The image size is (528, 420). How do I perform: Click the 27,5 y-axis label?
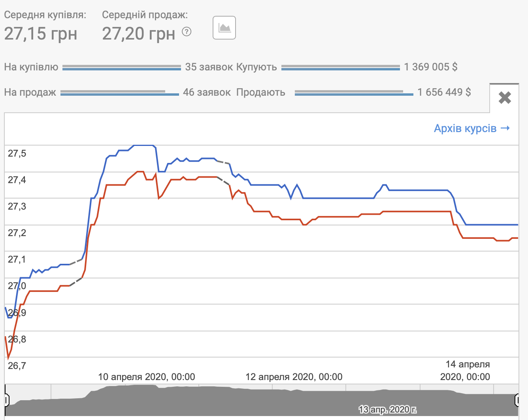[x=17, y=153]
